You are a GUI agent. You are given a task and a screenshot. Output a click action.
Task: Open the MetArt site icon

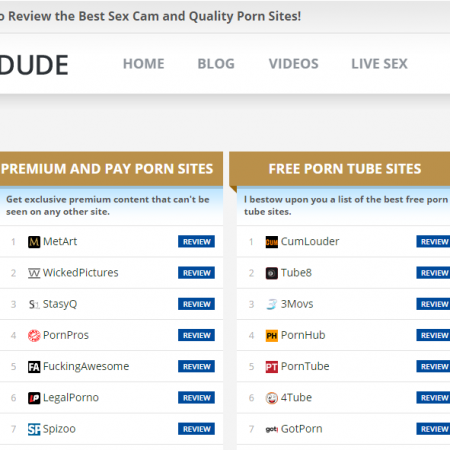pos(34,242)
